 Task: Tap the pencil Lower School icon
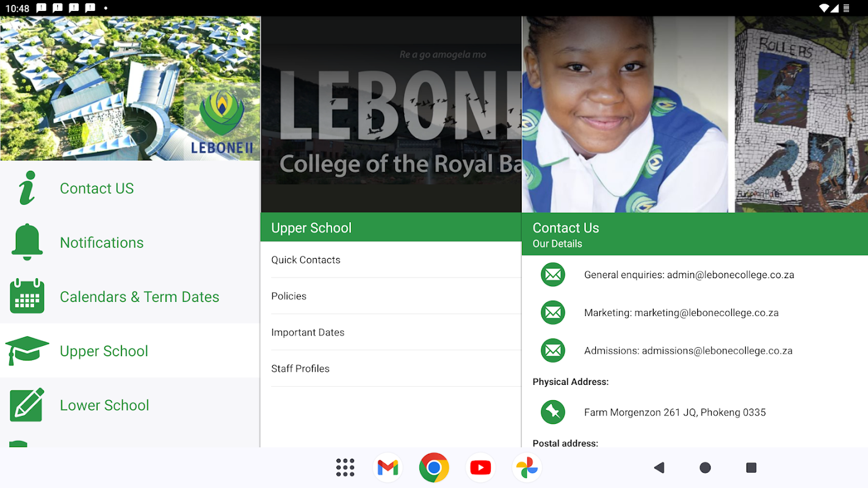click(27, 405)
